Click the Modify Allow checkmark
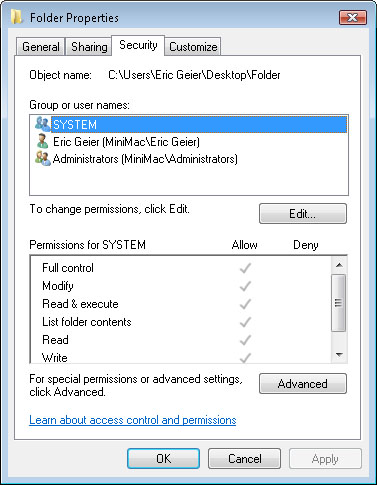377x485 pixels. (245, 286)
